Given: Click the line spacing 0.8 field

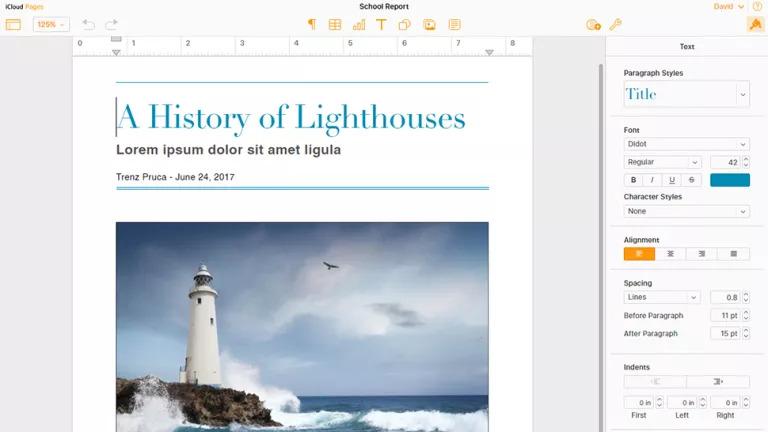Looking at the screenshot, I should click(x=725, y=297).
